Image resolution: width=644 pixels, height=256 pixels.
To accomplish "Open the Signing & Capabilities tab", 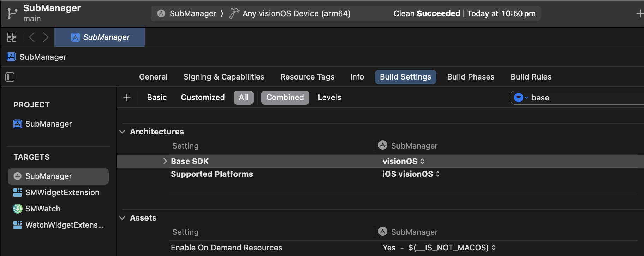I will pos(224,77).
